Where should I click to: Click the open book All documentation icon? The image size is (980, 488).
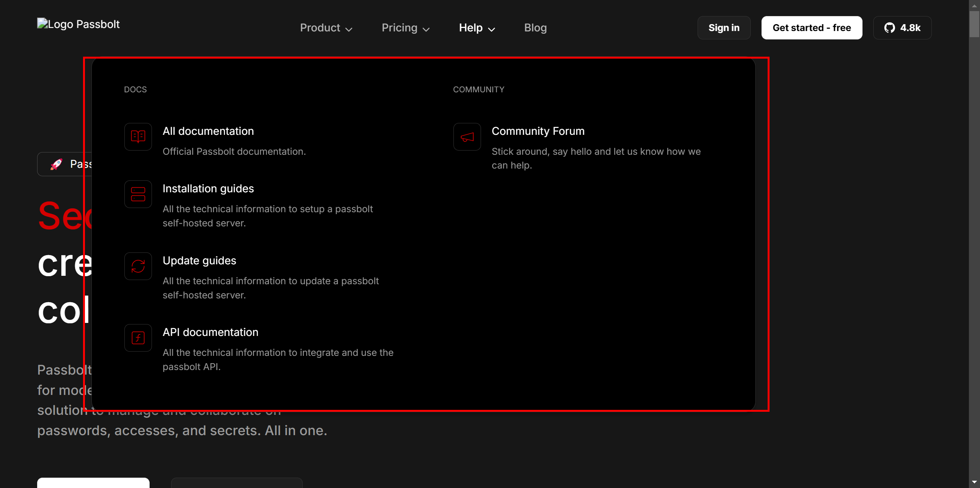[138, 136]
